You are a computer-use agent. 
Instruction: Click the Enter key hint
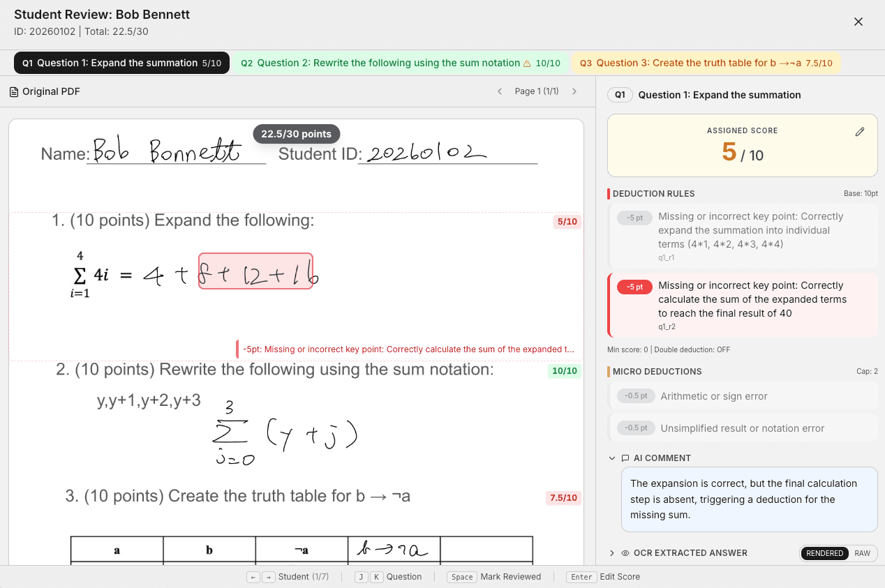tap(581, 577)
